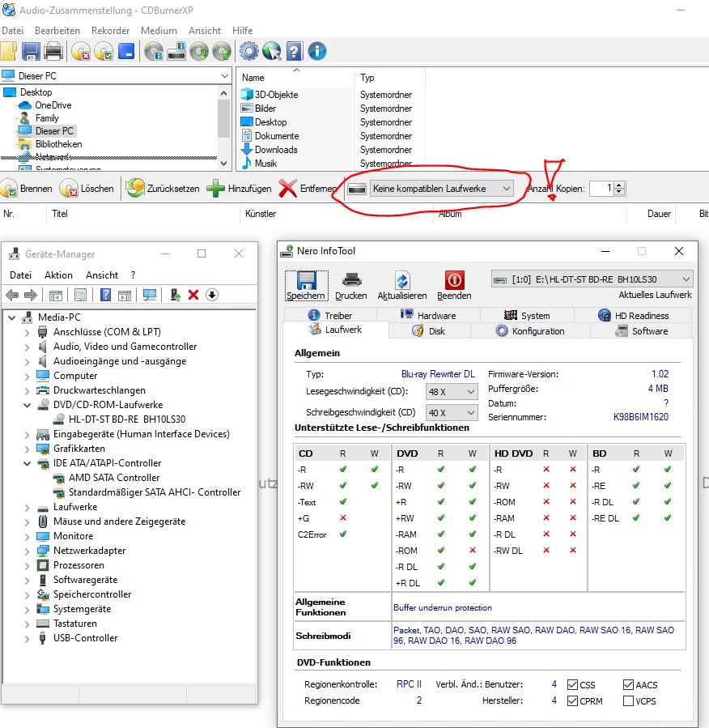
Task: Collapse the DVD/CD-ROM-Laufwerke node
Action: pyautogui.click(x=27, y=405)
